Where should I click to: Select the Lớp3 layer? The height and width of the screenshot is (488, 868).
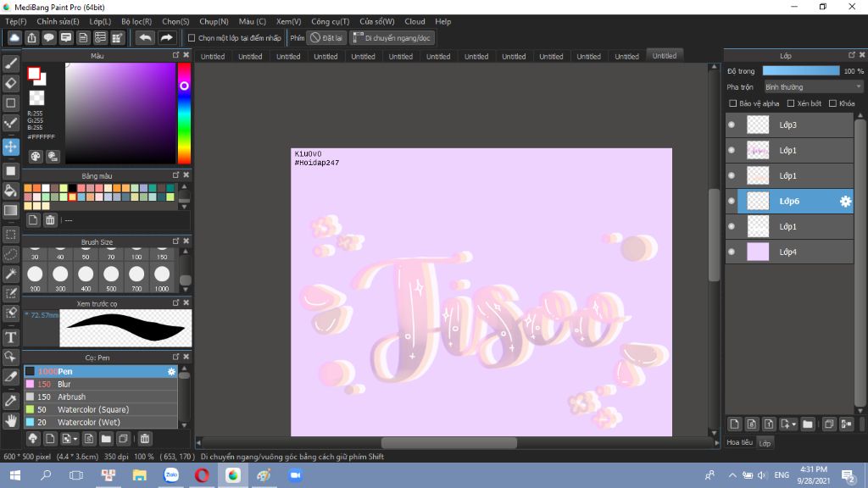789,125
